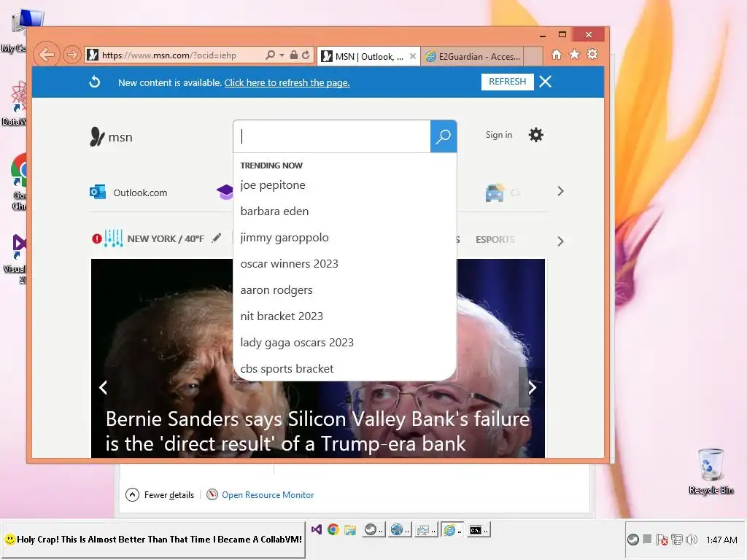Image resolution: width=747 pixels, height=560 pixels.
Task: Switch to Task Manager graph taskbar button
Action: (x=425, y=529)
